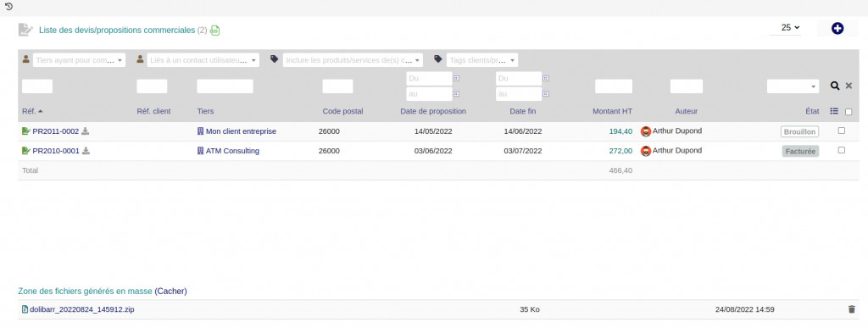Delete dolibarr zip file with trash icon
Image resolution: width=868 pixels, height=328 pixels.
(x=851, y=309)
